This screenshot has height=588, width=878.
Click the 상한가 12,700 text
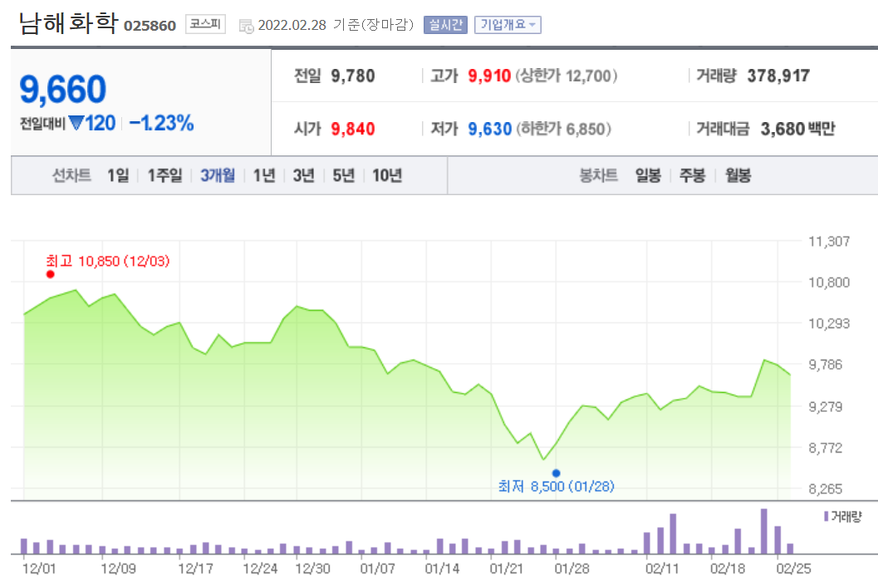pos(567,76)
